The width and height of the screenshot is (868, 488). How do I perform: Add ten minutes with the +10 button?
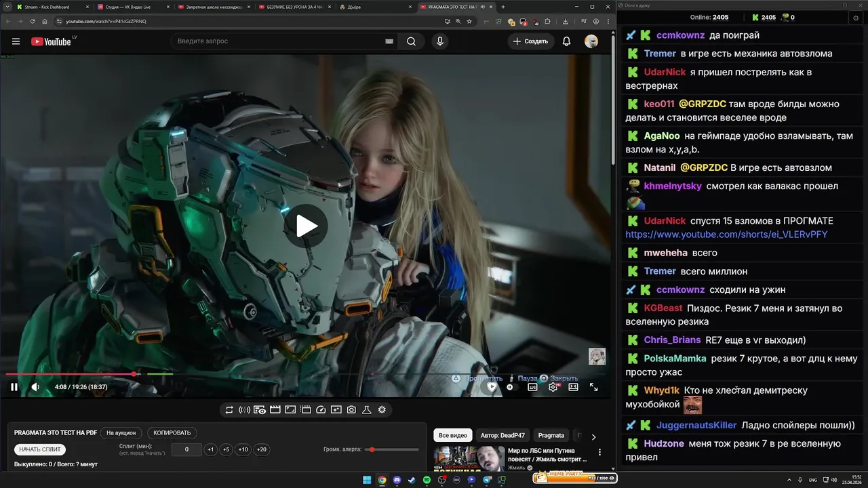click(x=243, y=449)
